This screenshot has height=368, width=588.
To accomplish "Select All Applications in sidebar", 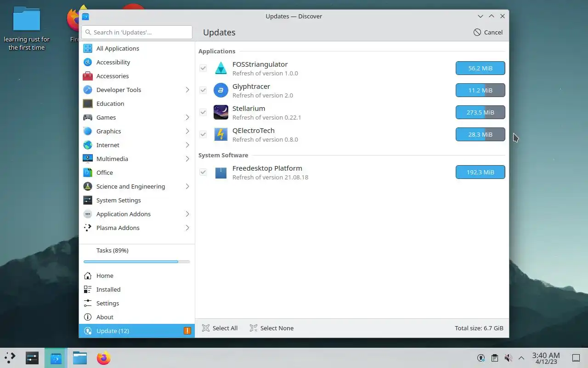I will point(137,48).
